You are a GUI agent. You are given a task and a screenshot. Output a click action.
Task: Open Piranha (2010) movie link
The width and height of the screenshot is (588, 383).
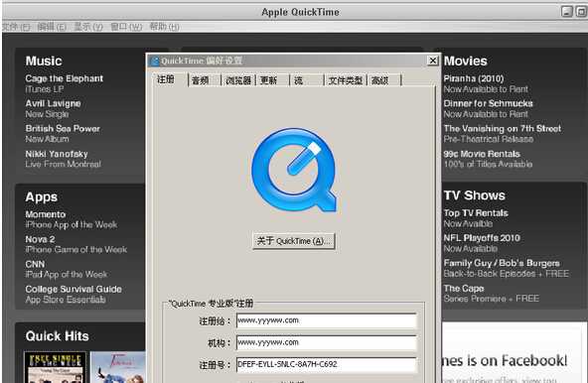coord(486,83)
